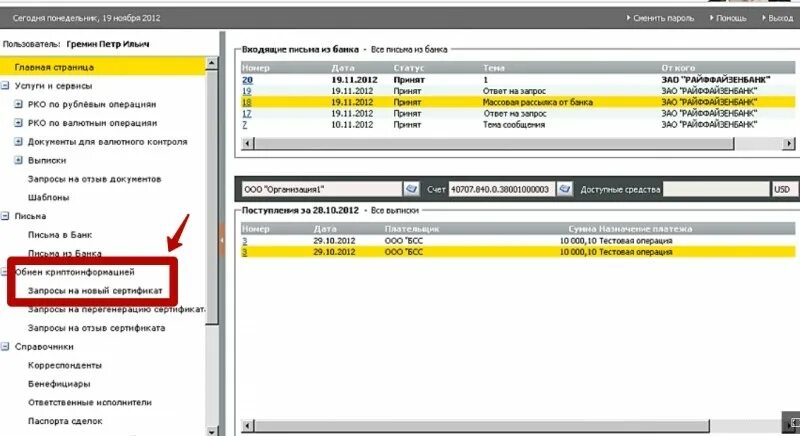Select Тема сообщения subject cell

(514, 125)
